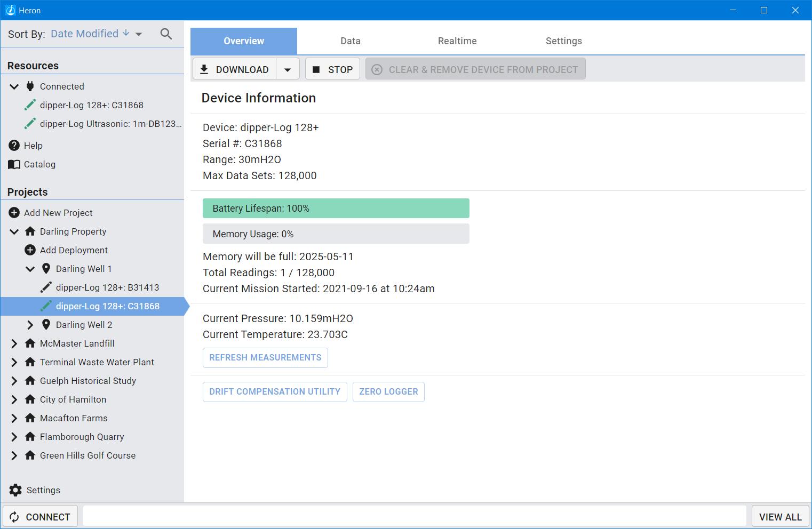The height and width of the screenshot is (529, 812).
Task: Click the refresh icon on the Connect button
Action: point(14,517)
